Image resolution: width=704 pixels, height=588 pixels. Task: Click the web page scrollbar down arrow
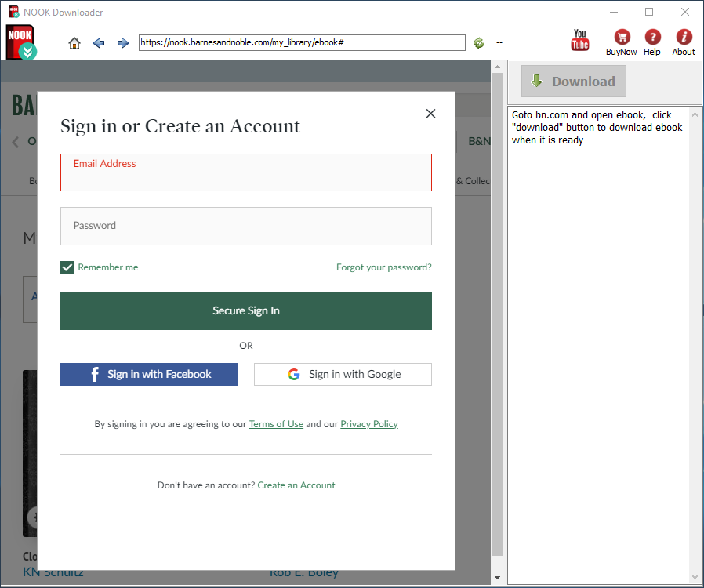pyautogui.click(x=497, y=578)
